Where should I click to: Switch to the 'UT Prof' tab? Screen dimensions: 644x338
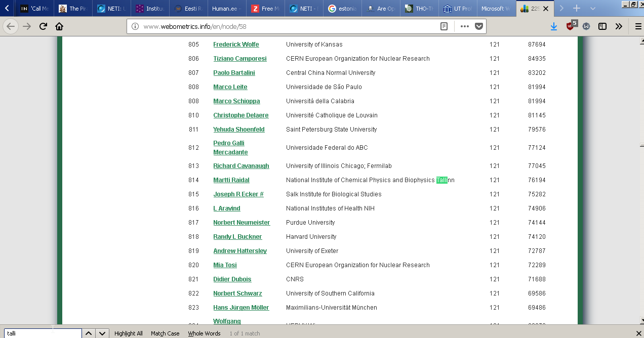458,9
